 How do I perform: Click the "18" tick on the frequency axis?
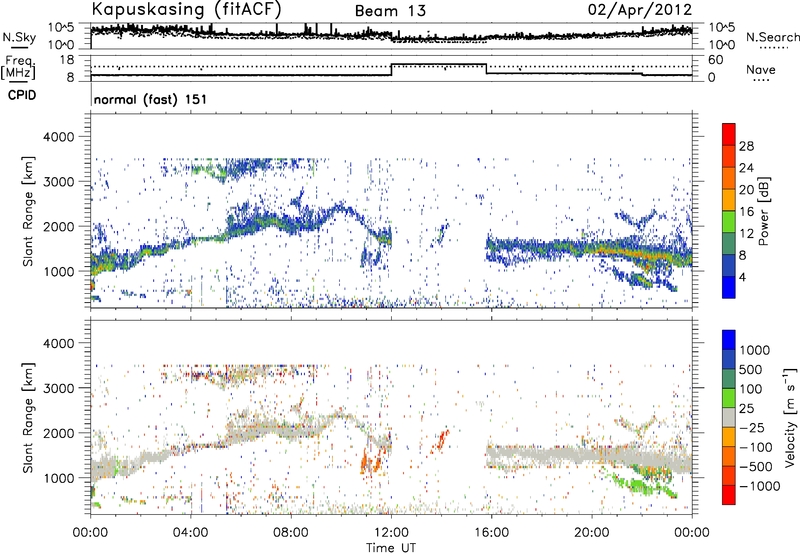(x=67, y=60)
